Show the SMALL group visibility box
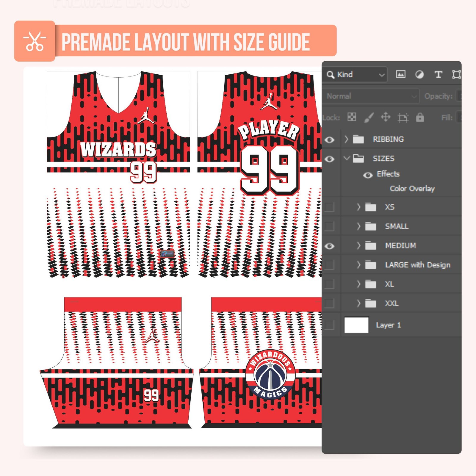The image size is (476, 476). [329, 226]
